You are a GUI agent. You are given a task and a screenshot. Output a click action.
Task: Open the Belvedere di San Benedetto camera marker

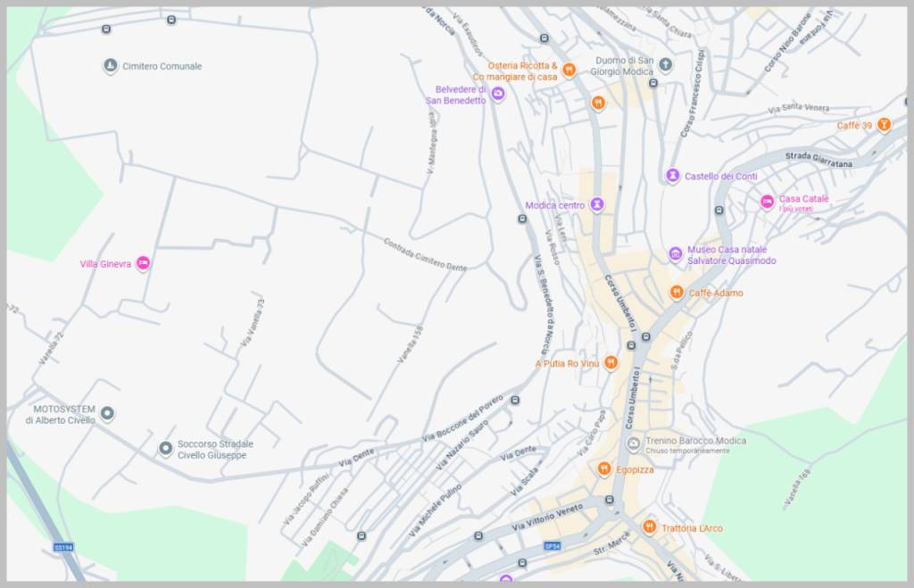coord(498,95)
